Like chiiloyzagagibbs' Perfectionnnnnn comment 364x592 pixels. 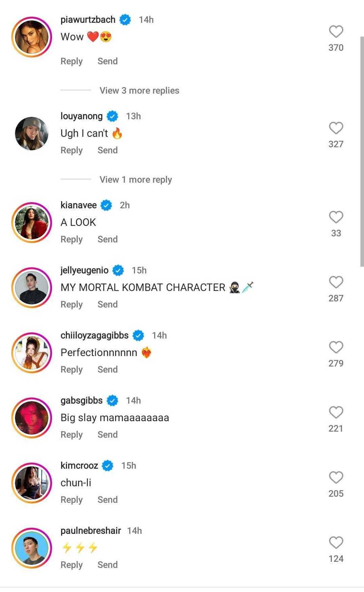336,347
